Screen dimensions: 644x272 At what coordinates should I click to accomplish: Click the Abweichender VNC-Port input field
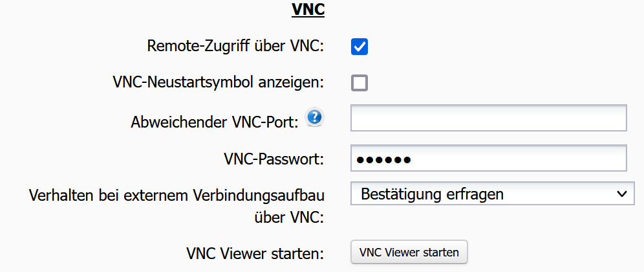(488, 119)
